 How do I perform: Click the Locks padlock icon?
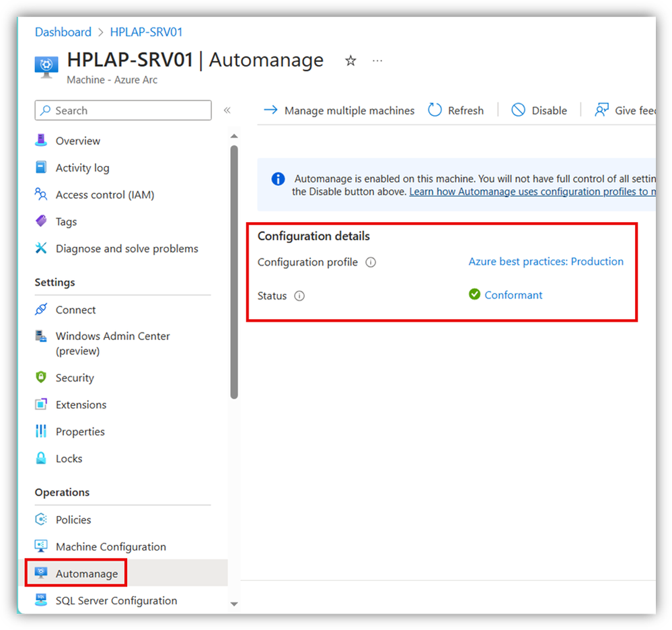point(41,458)
